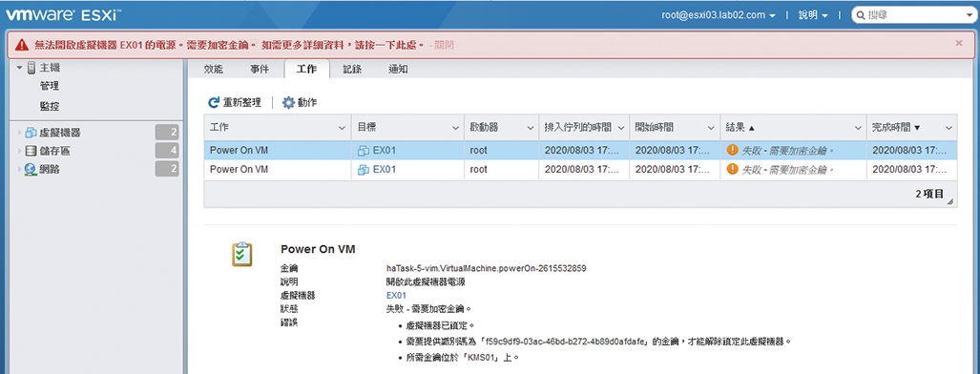Click the 重新整理 refresh icon
The width and height of the screenshot is (980, 374).
point(214,103)
